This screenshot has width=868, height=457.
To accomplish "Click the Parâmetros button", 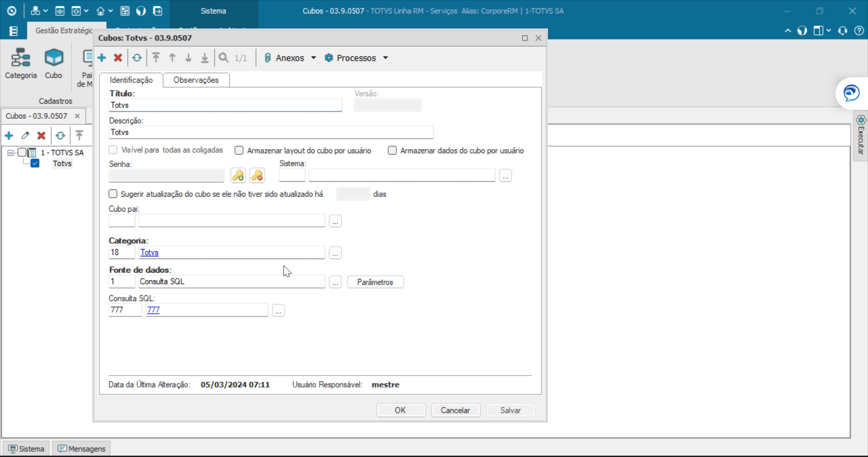I will 375,282.
